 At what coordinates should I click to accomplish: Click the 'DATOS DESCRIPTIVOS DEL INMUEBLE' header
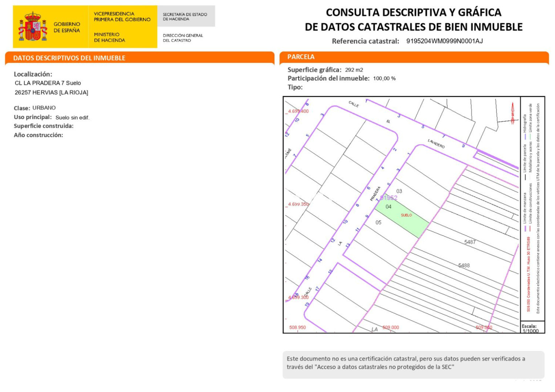tap(69, 58)
